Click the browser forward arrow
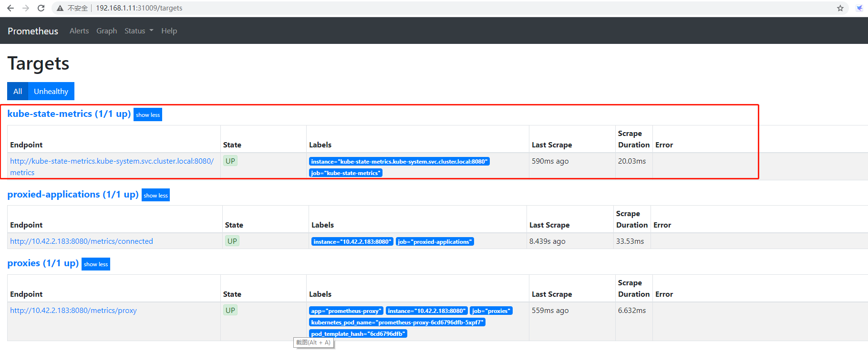This screenshot has width=868, height=364. (x=26, y=8)
